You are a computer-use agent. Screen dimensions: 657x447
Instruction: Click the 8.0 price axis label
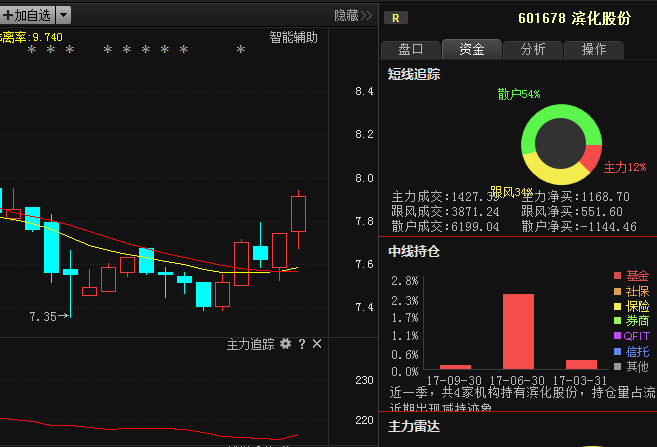[364, 178]
